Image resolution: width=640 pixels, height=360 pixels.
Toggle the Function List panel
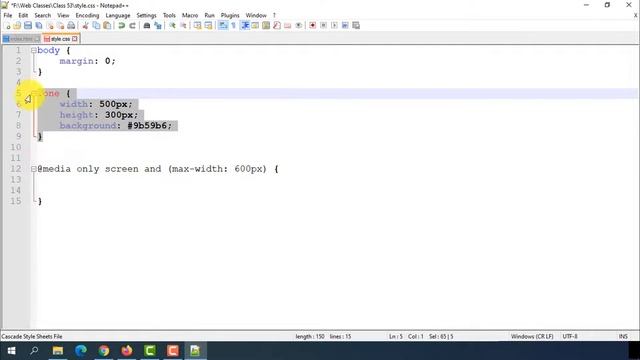[277, 26]
